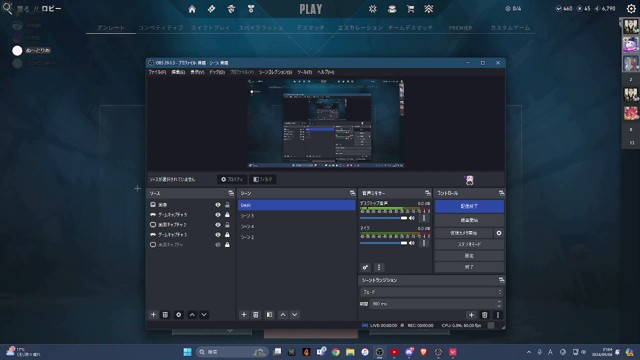The width and height of the screenshot is (640, 360).
Task: Open the ファイル menu in OBS
Action: [x=157, y=72]
